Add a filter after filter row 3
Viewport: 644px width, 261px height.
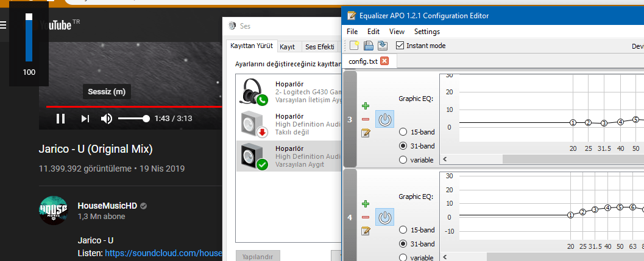point(366,106)
